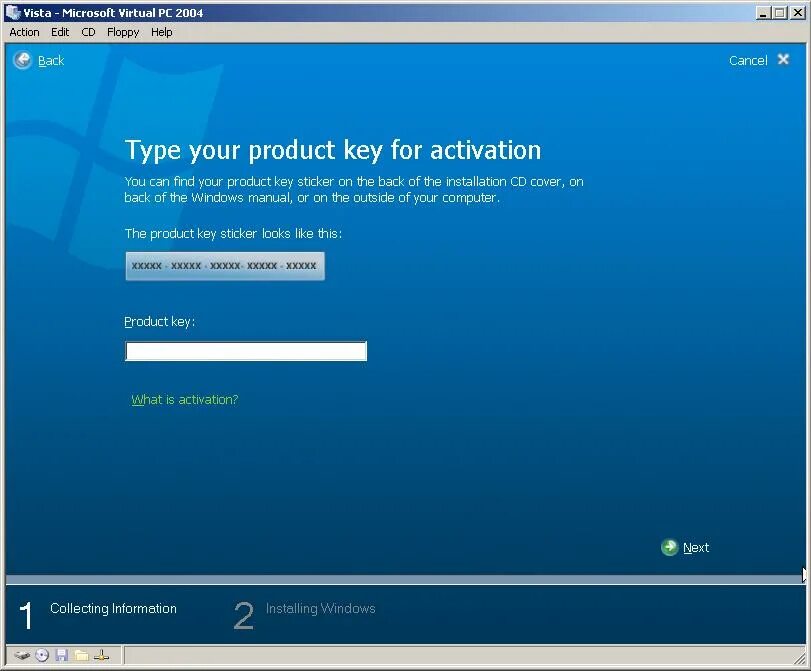Screen dimensions: 811x671
Task: Click the Back link text
Action: tap(51, 61)
